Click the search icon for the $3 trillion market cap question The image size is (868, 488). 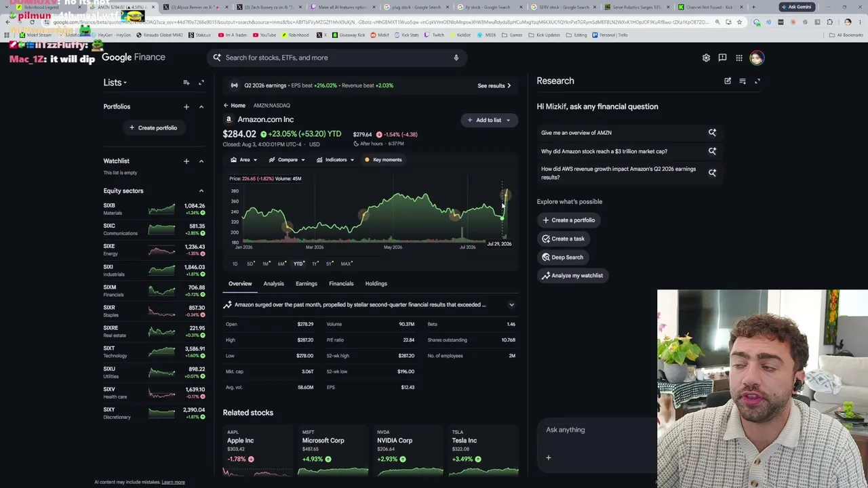click(712, 151)
